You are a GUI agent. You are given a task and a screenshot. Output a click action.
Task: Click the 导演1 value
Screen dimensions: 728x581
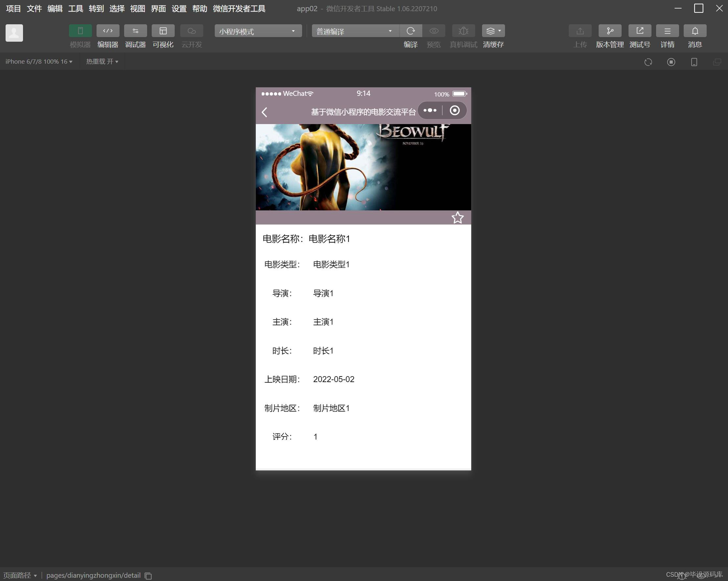tap(323, 293)
